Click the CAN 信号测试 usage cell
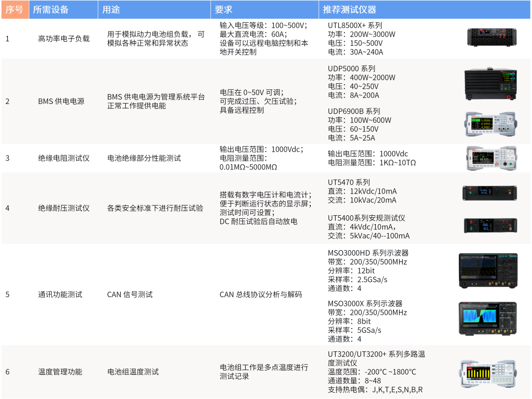 pos(130,295)
